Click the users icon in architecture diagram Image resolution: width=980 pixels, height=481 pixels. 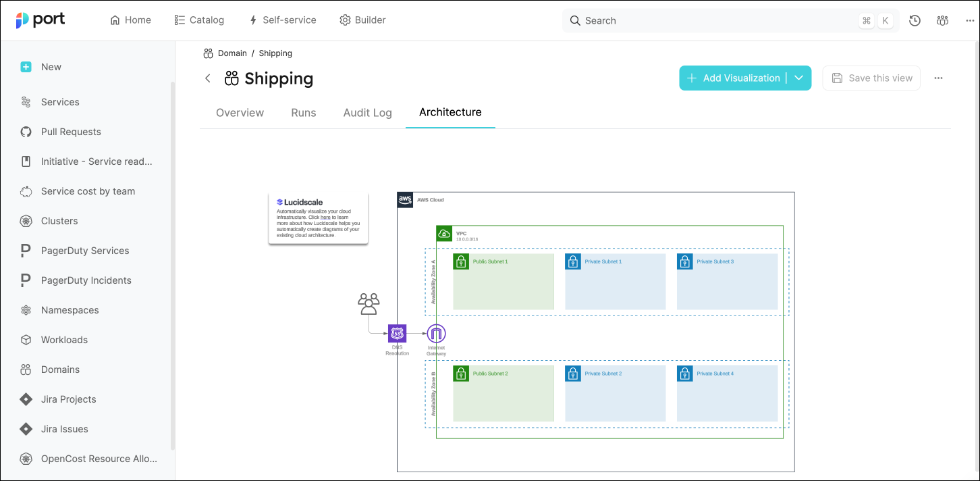point(369,303)
